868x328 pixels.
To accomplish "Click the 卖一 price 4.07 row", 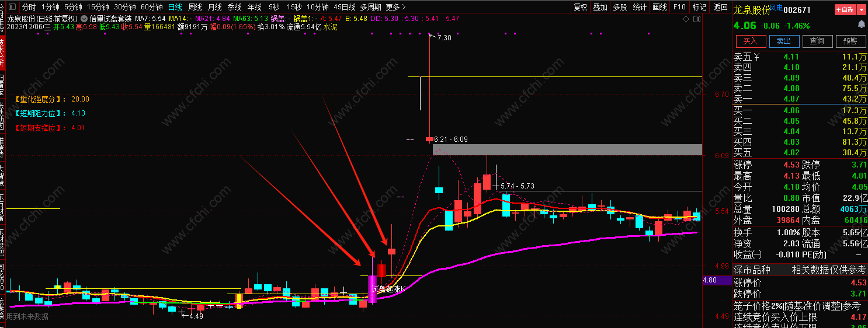I will (x=800, y=99).
